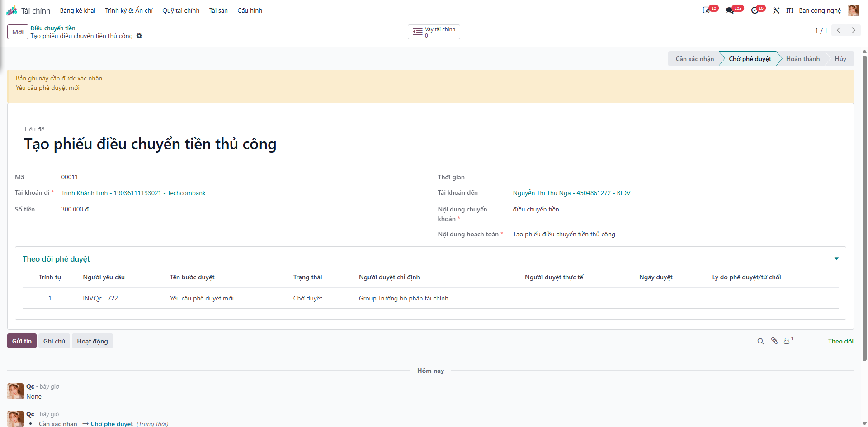Open the Điều chuyển tiền breadcrumb link
Viewport: 868px width, 427px height.
click(x=53, y=28)
